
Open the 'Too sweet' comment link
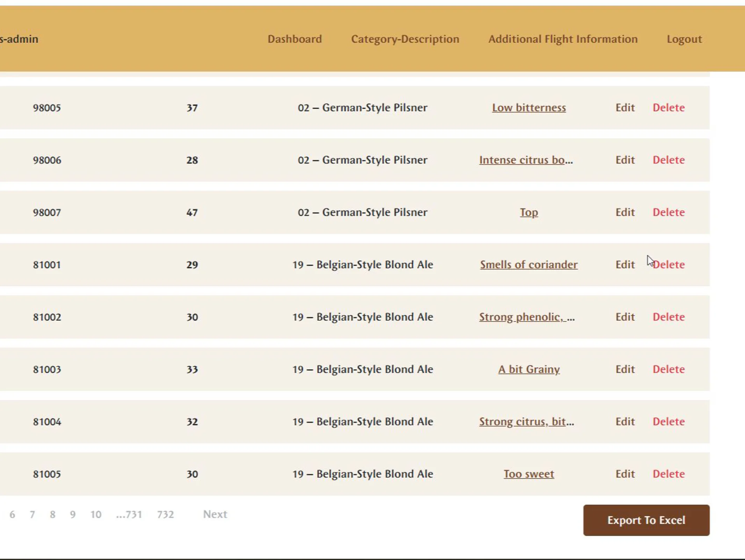pyautogui.click(x=529, y=474)
